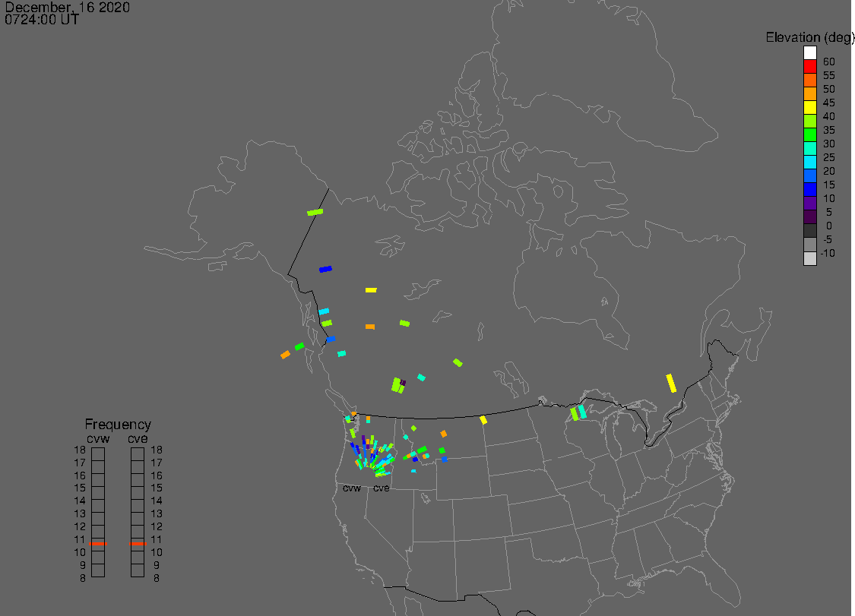Click the top cell of the cvw frequency bar

click(x=98, y=453)
